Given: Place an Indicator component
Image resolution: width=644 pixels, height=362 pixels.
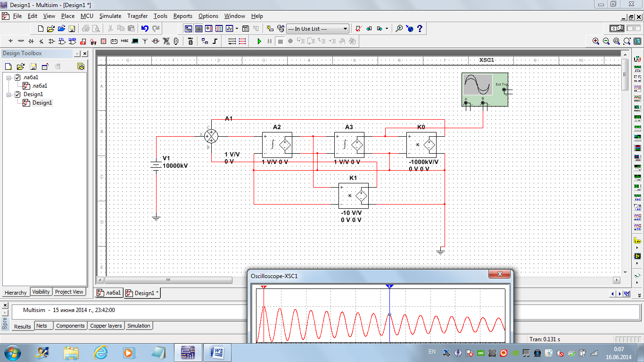Looking at the screenshot, I should point(104,41).
